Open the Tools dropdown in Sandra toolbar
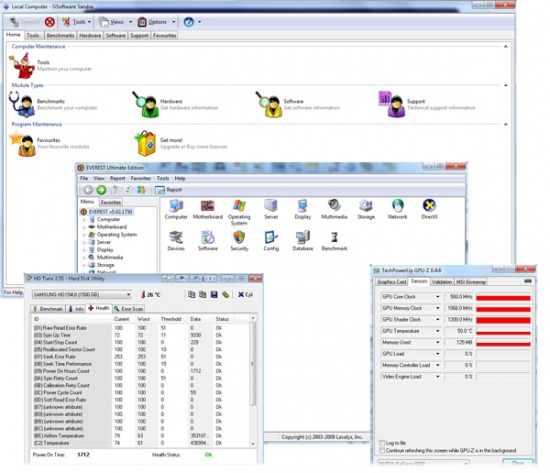The height and width of the screenshot is (473, 550). tap(77, 22)
